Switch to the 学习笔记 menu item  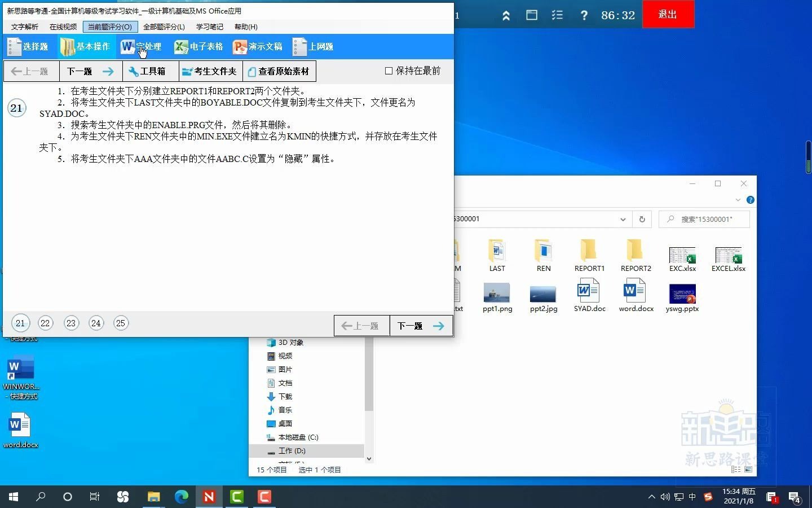point(209,27)
